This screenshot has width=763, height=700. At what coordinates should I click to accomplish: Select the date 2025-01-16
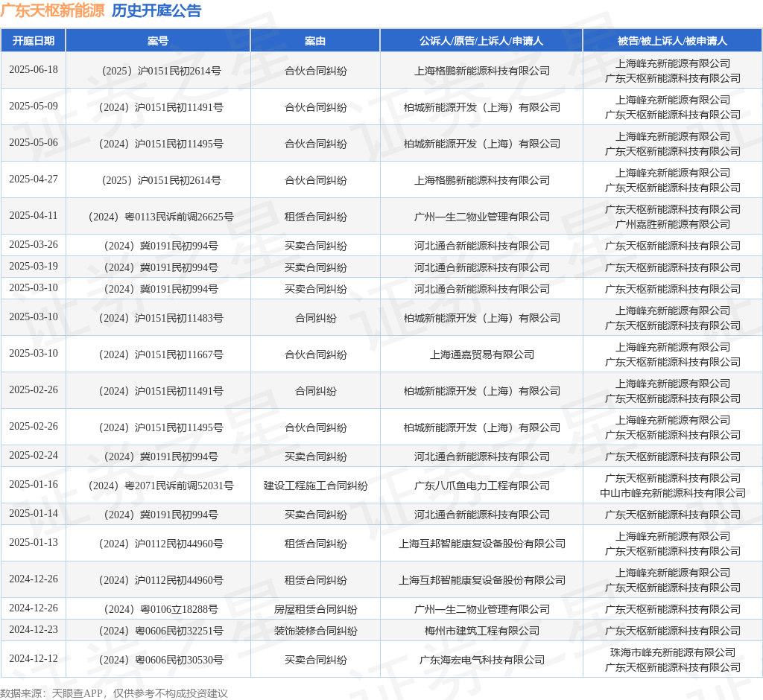[33, 485]
